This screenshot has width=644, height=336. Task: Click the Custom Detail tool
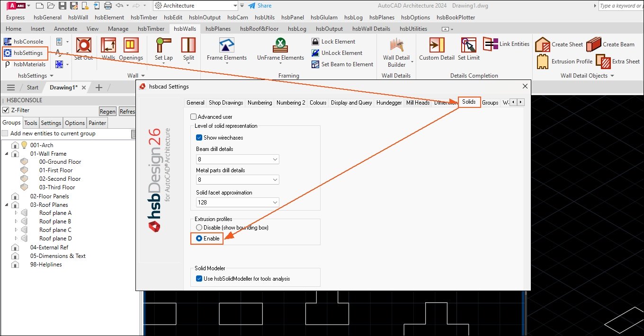tap(437, 49)
